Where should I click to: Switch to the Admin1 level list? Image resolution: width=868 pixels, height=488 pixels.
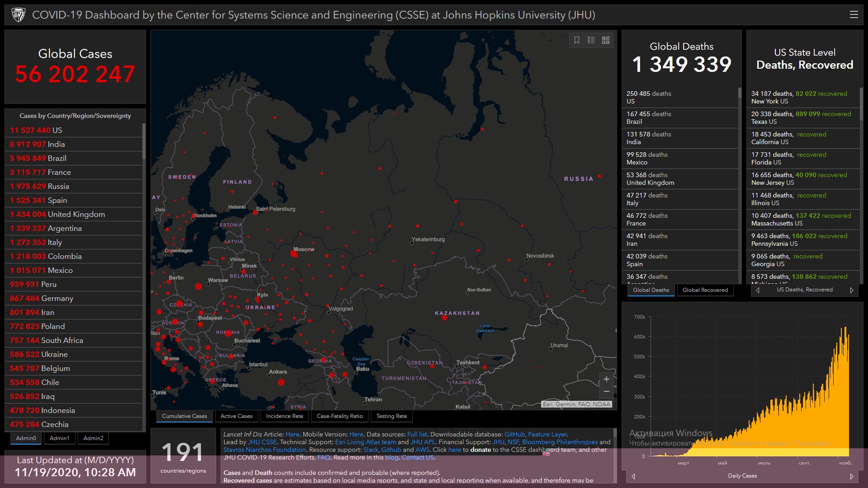59,438
